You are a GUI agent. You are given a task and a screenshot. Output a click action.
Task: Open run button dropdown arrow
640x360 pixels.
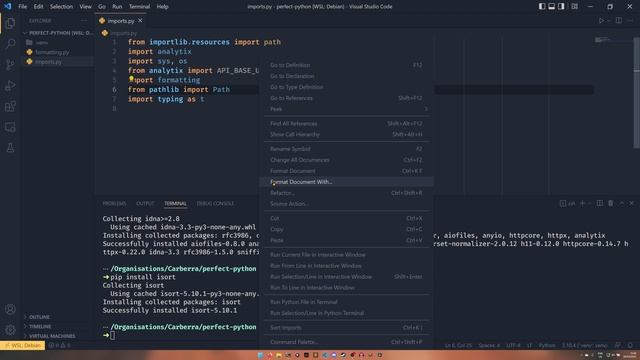pyautogui.click(x=608, y=20)
